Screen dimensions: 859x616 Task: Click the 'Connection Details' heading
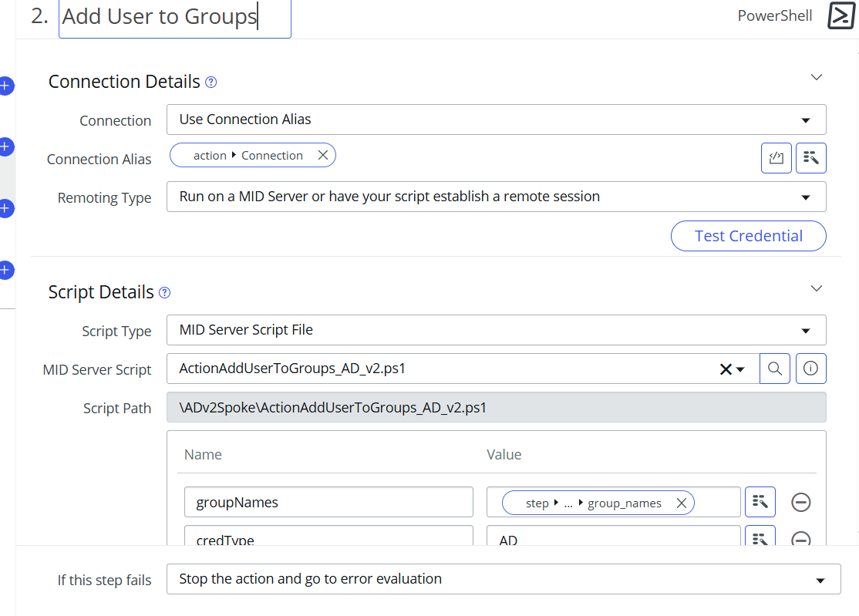(124, 82)
